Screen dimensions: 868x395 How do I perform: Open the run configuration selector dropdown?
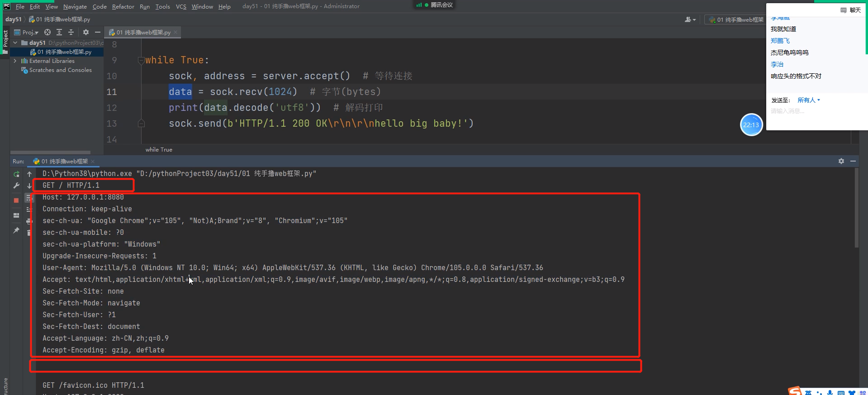click(x=735, y=19)
